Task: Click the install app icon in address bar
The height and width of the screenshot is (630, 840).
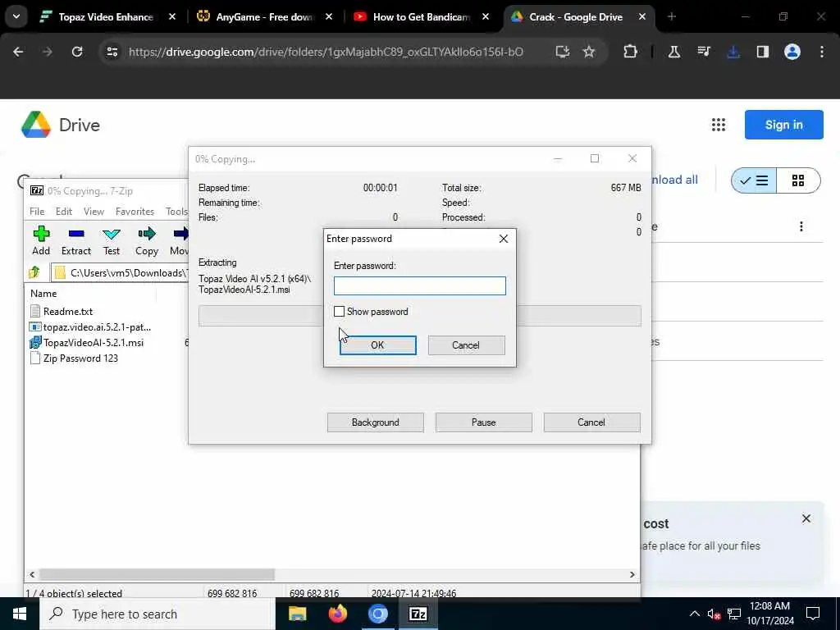Action: click(x=562, y=52)
